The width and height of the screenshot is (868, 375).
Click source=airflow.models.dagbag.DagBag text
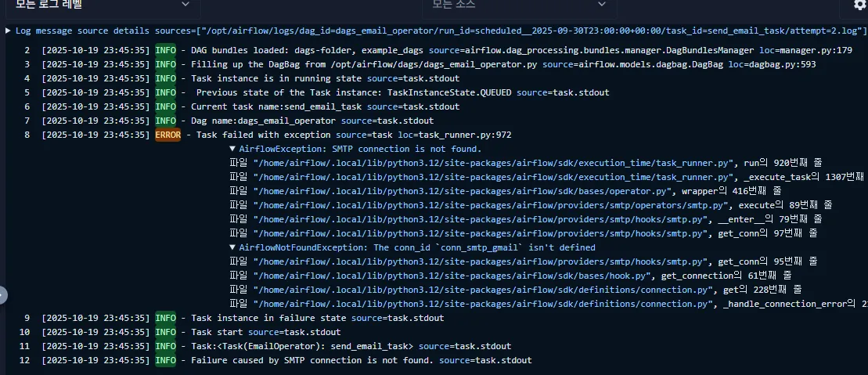[x=632, y=64]
